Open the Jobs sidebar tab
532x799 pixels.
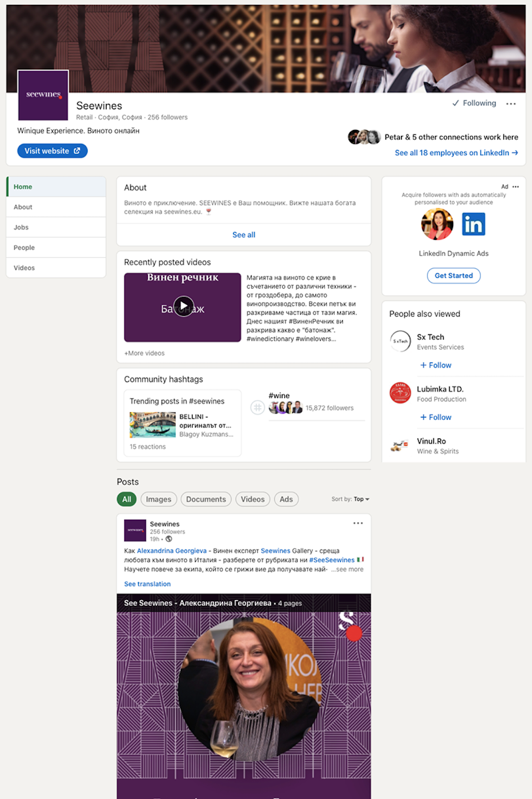coord(56,227)
